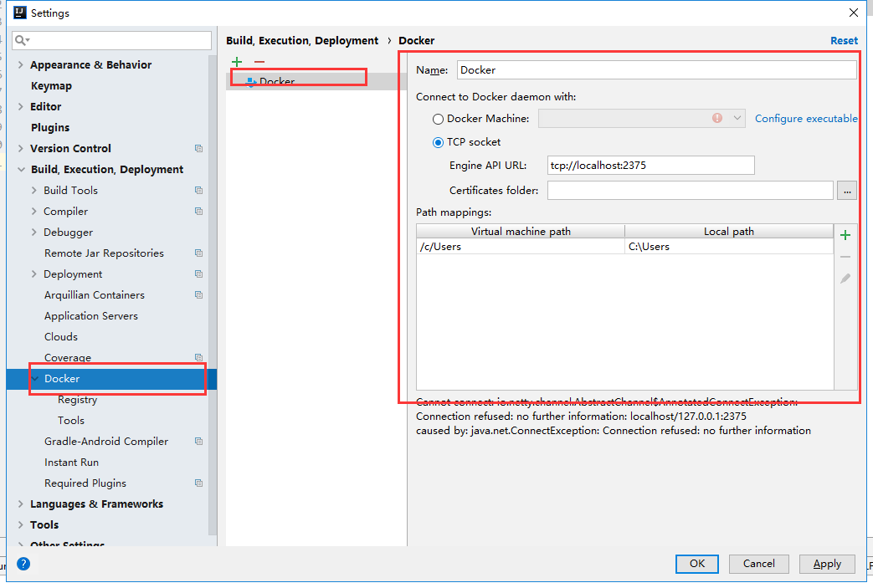The image size is (873, 588).
Task: Click the red minus to remove Docker configuration
Action: tap(259, 62)
